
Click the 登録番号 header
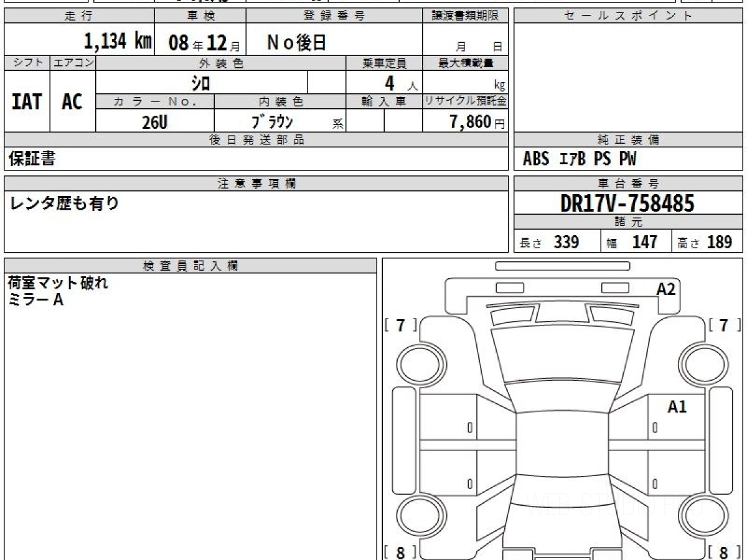334,16
